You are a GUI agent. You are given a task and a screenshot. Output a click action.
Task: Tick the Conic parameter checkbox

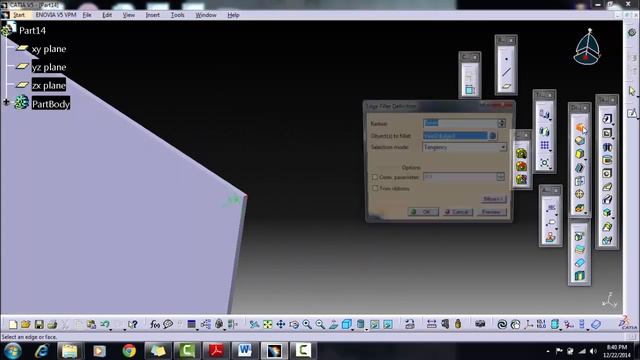point(375,177)
